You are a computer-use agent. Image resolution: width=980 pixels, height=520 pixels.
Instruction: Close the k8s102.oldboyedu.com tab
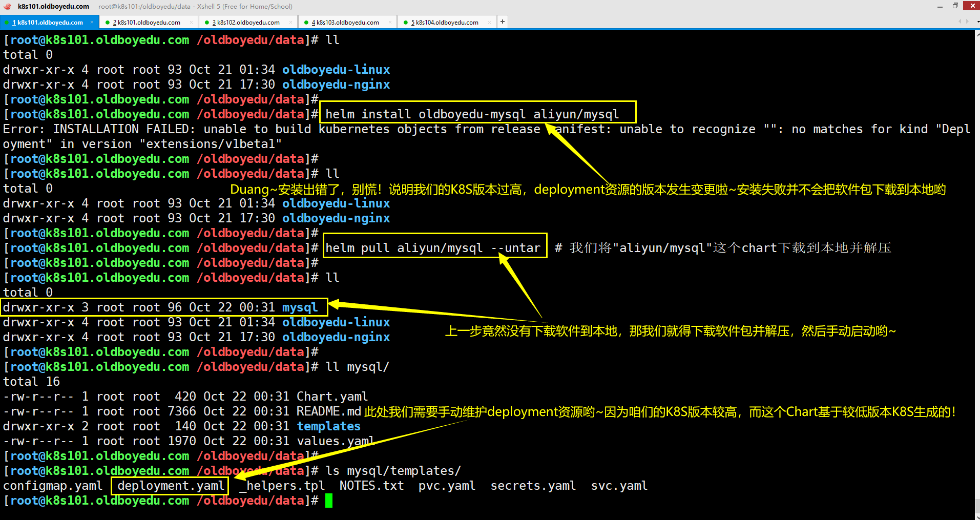point(290,22)
